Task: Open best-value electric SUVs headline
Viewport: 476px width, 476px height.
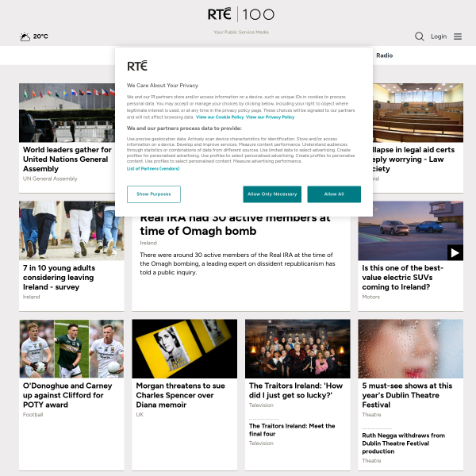Action: tap(402, 278)
